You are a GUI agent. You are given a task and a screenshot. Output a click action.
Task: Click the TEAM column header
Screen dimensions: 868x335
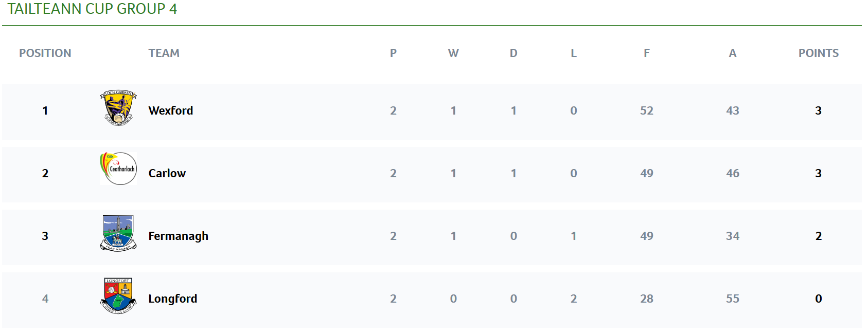[164, 53]
